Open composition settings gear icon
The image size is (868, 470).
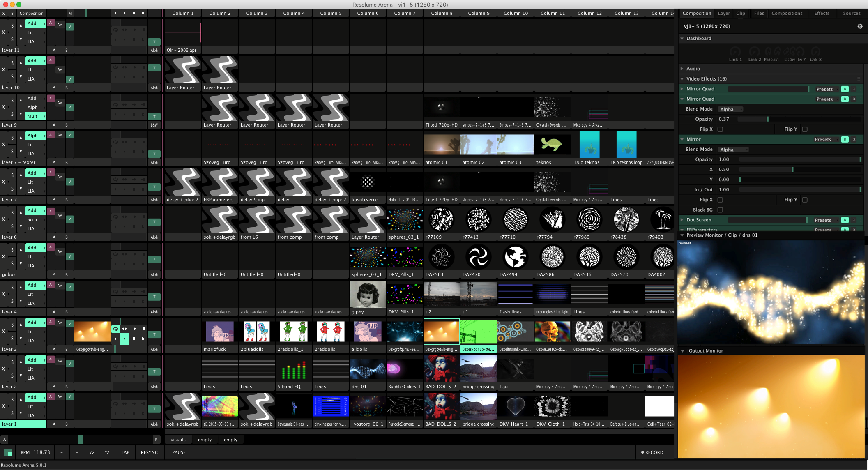coord(860,26)
